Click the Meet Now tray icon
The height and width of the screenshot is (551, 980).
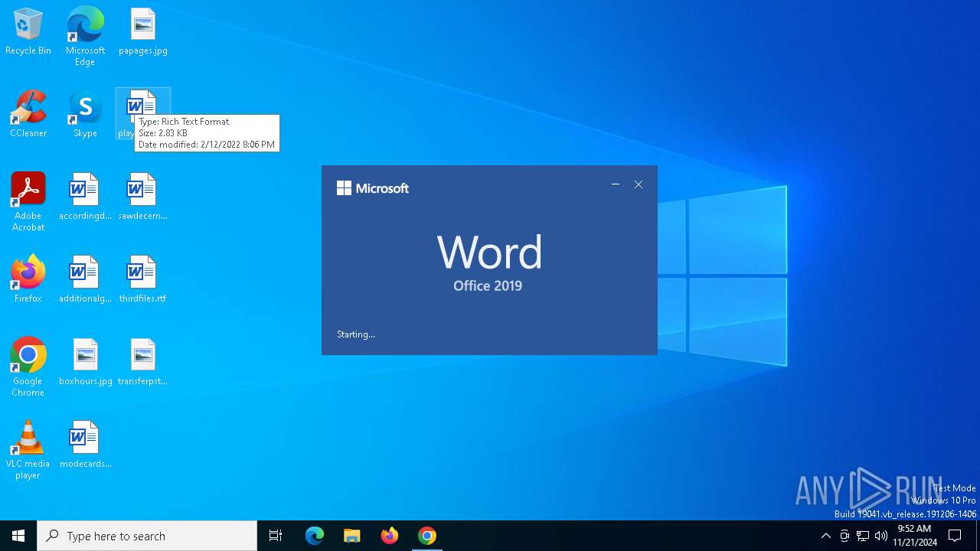844,536
